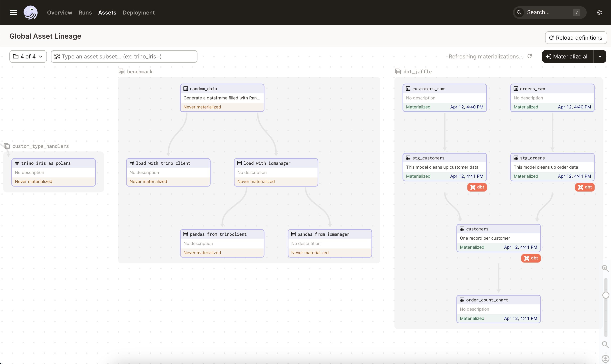Click order_count_chart 'Apr 12, 4:41 PM' timestamp
This screenshot has width=611, height=364.
(x=521, y=318)
